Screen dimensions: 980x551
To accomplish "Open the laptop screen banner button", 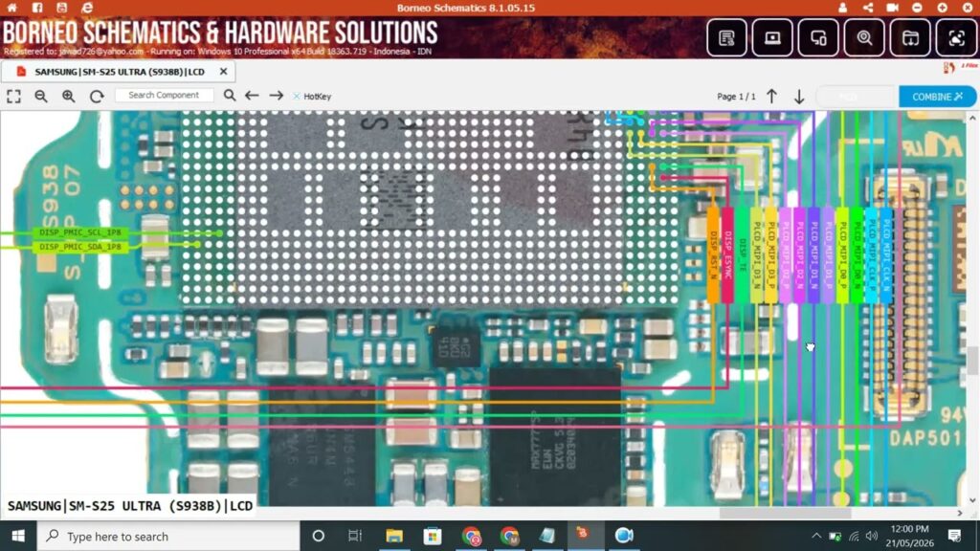I will [772, 38].
